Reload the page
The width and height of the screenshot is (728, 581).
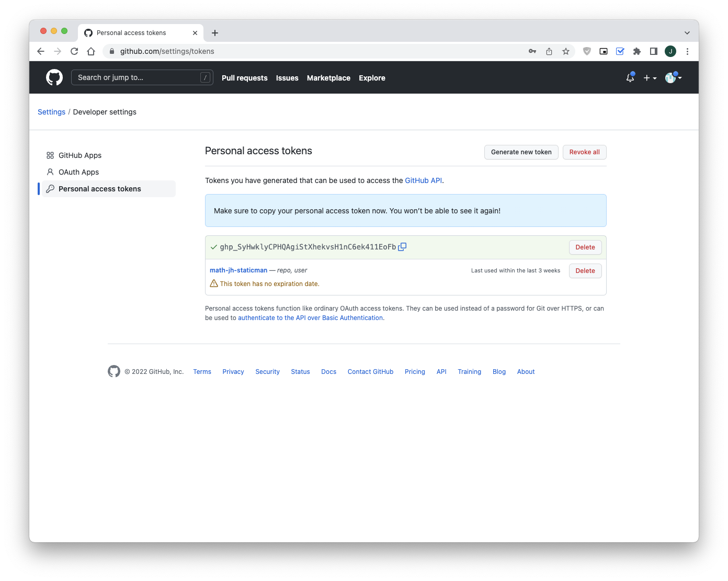(74, 51)
